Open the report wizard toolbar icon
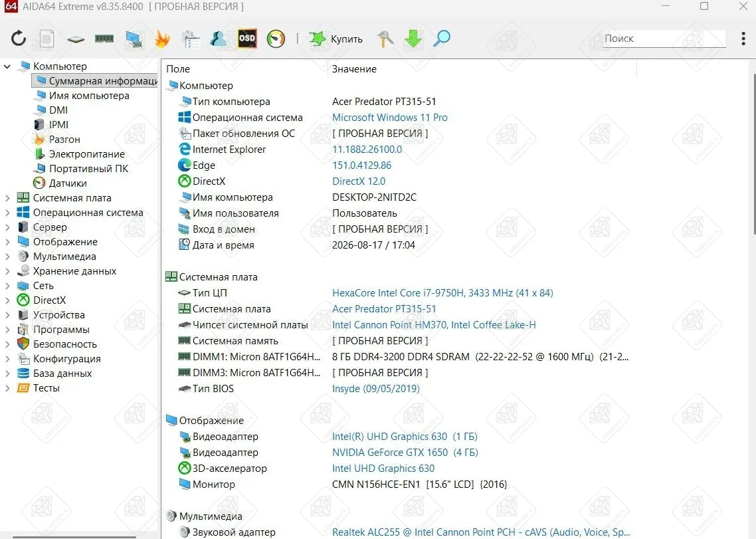Screen dimensions: 756x539 coord(191,39)
